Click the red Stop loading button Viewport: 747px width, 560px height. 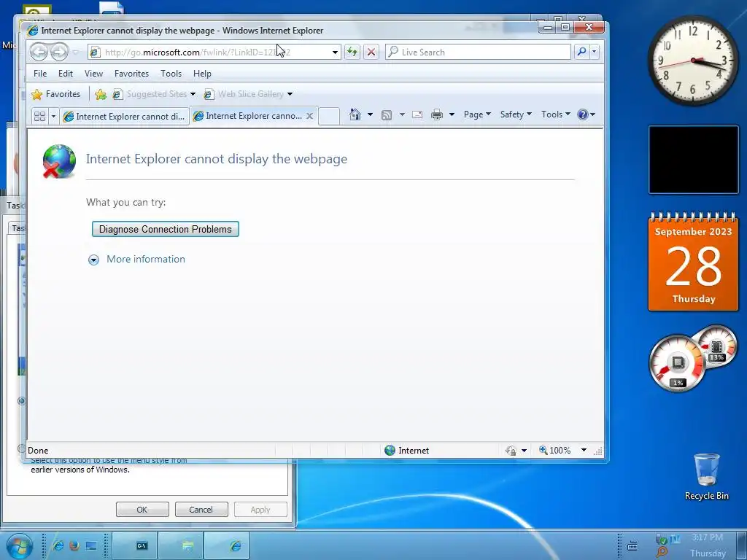[x=371, y=52]
